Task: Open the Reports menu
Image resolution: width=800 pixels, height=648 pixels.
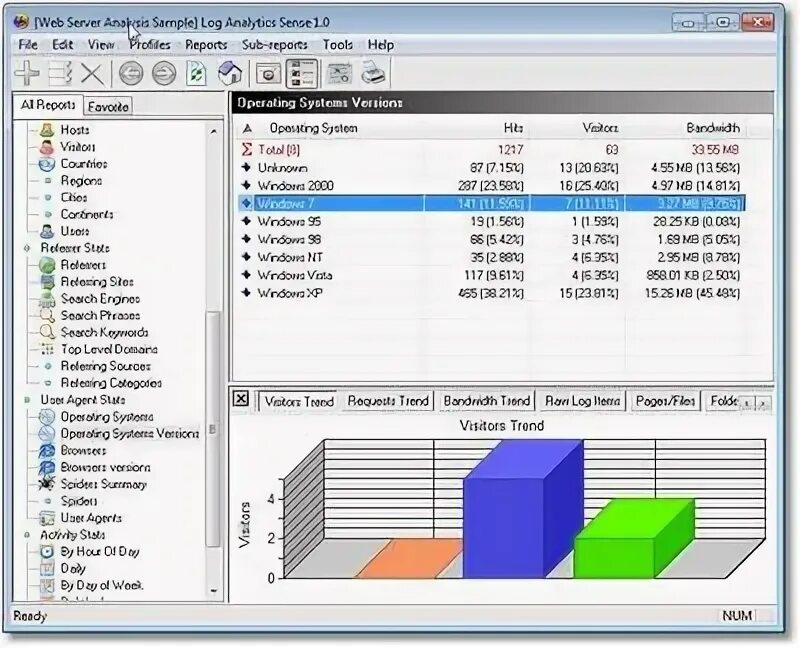Action: [x=206, y=45]
